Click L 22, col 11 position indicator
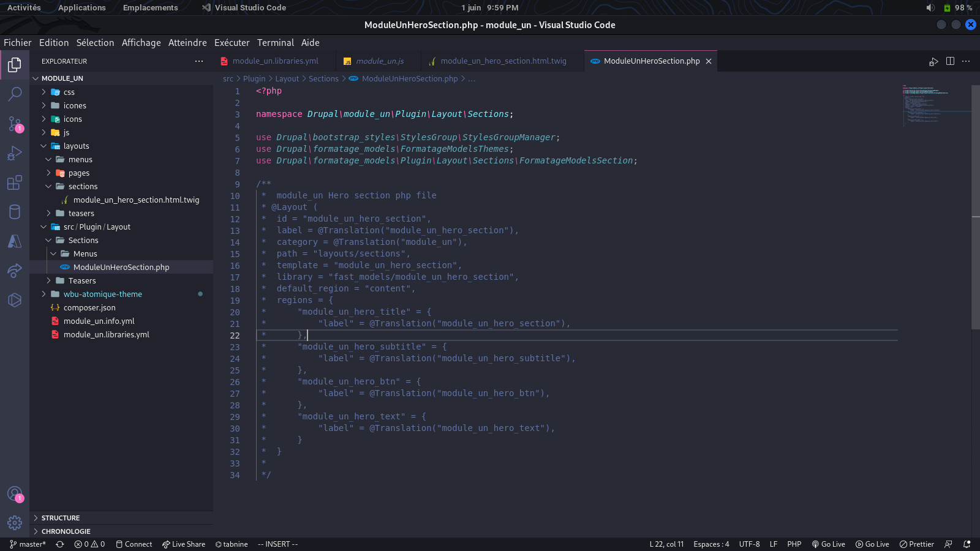 (x=666, y=544)
